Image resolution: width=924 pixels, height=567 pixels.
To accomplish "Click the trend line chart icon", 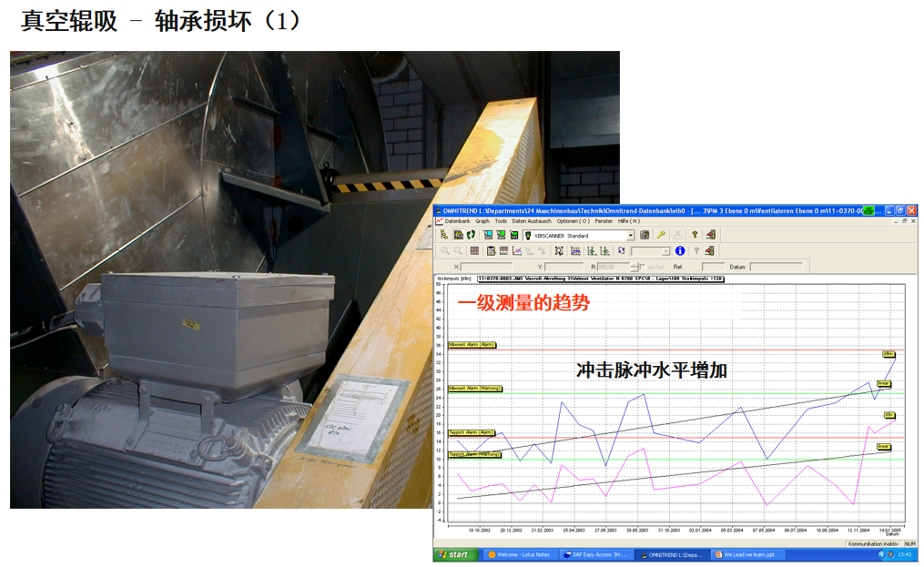I will point(517,250).
